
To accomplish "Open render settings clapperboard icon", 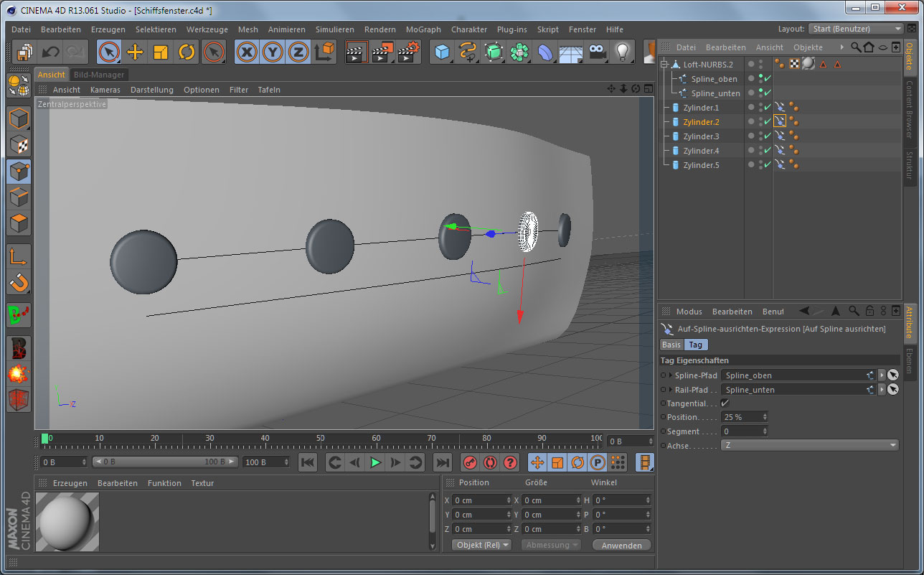I will [x=408, y=52].
